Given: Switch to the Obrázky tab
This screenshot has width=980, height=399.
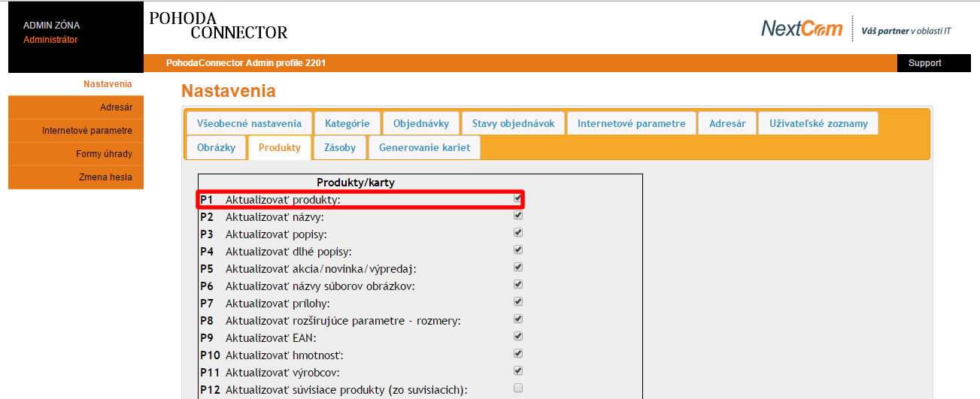Looking at the screenshot, I should 217,147.
